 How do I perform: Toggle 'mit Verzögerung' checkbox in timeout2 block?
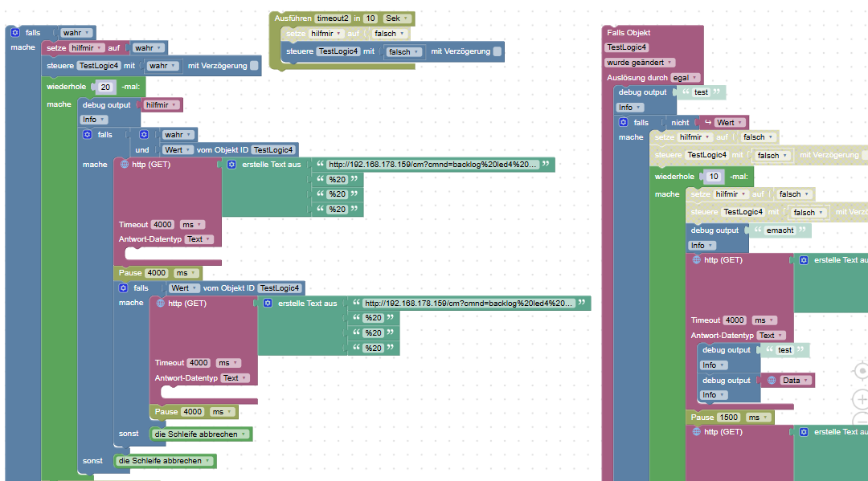(x=497, y=51)
